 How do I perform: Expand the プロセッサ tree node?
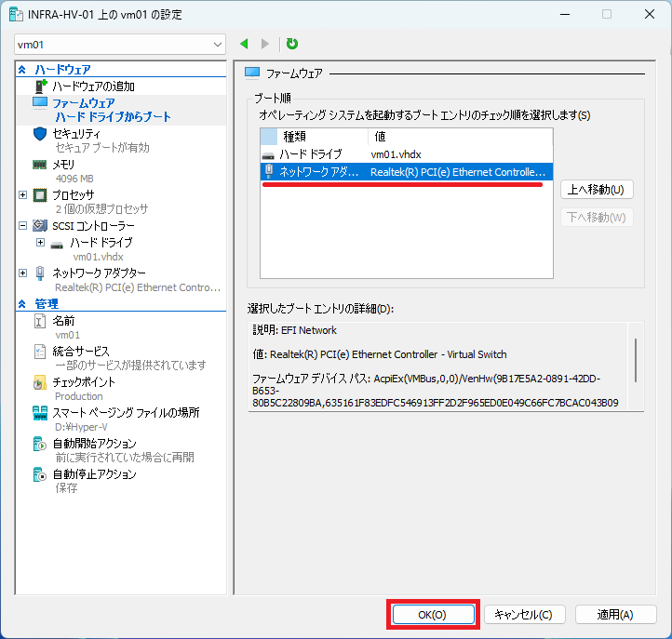coord(23,195)
